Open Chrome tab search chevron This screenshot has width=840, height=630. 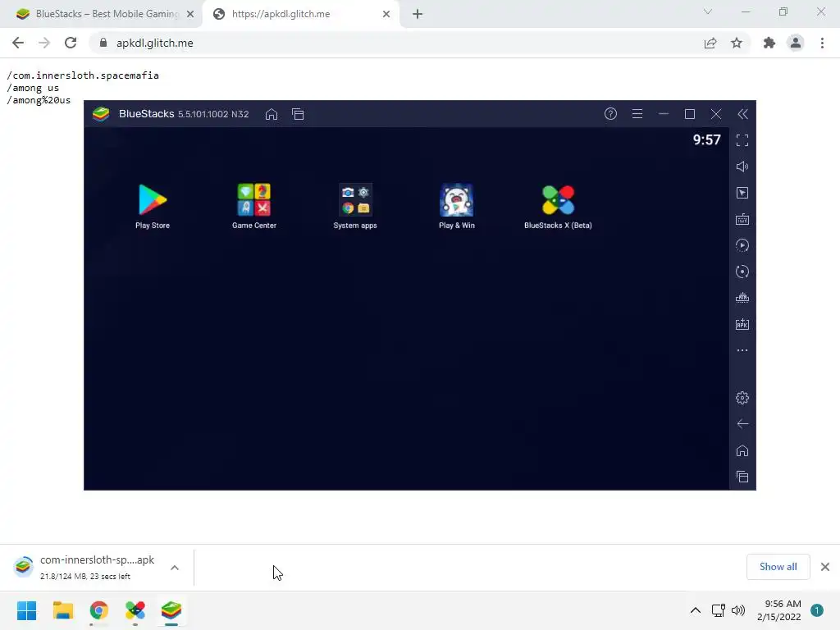(708, 11)
